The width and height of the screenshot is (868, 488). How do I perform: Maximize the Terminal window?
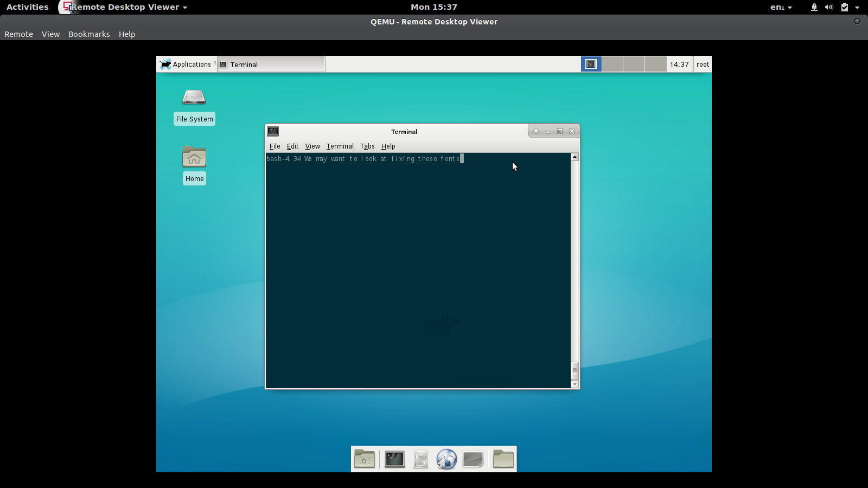(x=560, y=131)
